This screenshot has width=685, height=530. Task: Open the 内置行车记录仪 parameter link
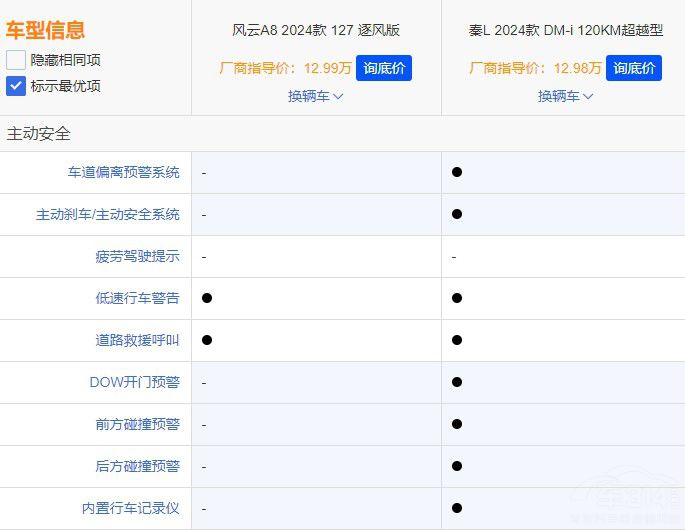pos(131,508)
